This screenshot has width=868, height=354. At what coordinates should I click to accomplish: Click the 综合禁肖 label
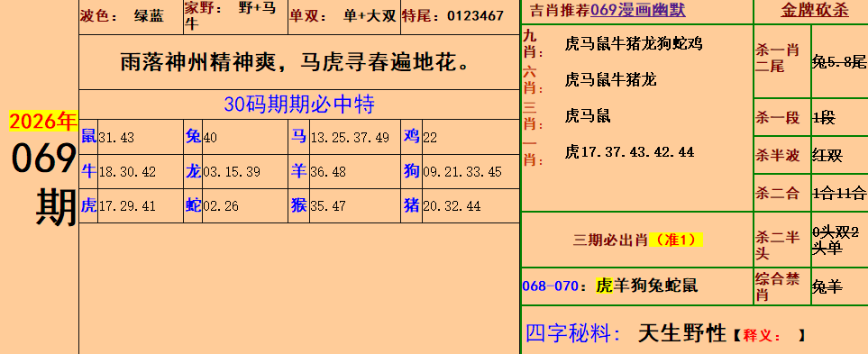(777, 286)
